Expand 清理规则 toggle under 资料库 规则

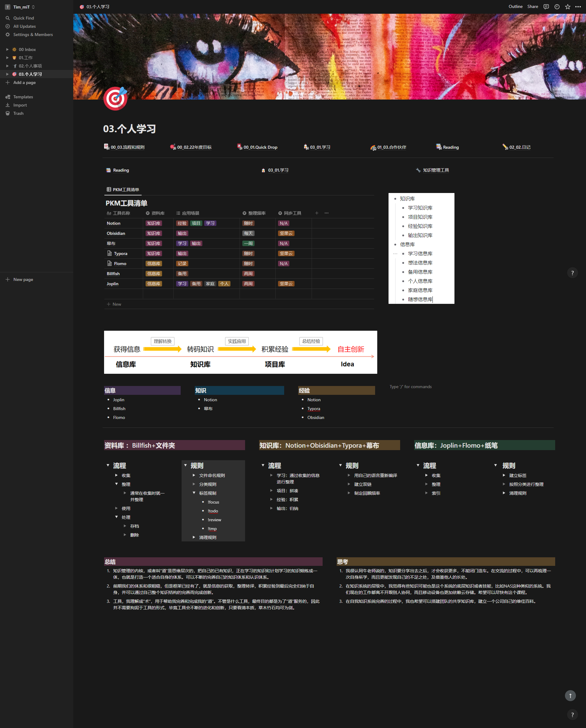click(194, 537)
